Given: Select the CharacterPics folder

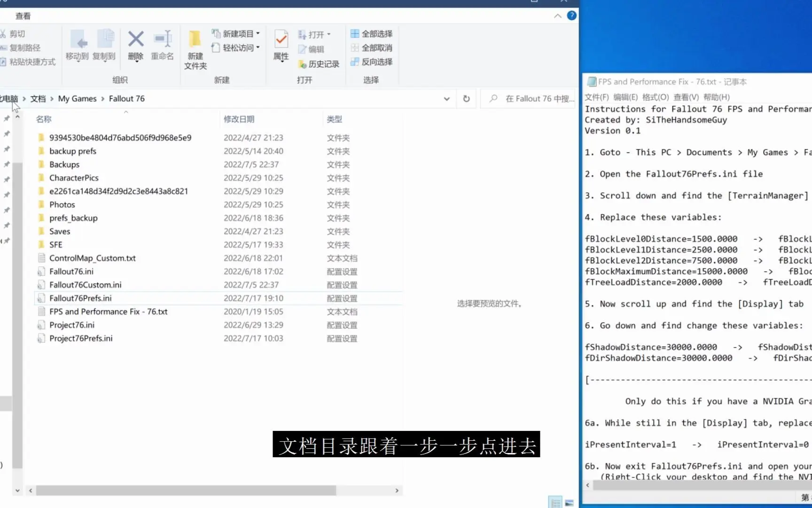Looking at the screenshot, I should (74, 178).
